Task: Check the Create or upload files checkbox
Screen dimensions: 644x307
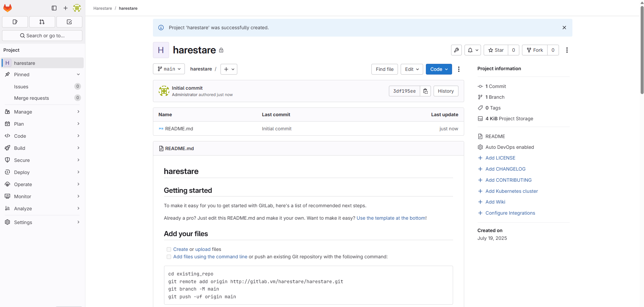Action: coord(169,249)
